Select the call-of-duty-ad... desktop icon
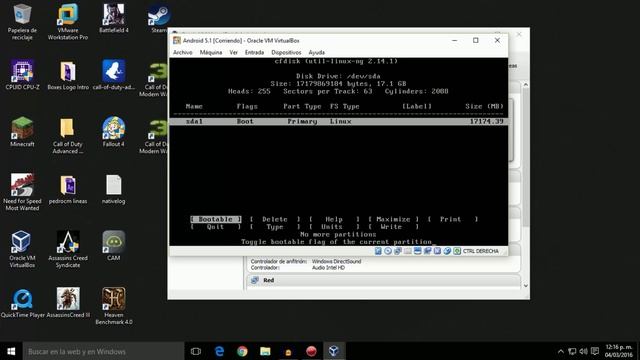The height and width of the screenshot is (360, 640). 113,75
